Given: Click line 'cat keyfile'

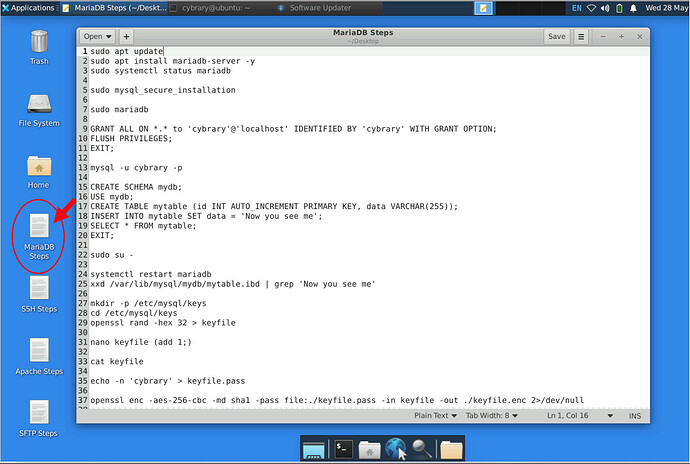Looking at the screenshot, I should point(117,361).
